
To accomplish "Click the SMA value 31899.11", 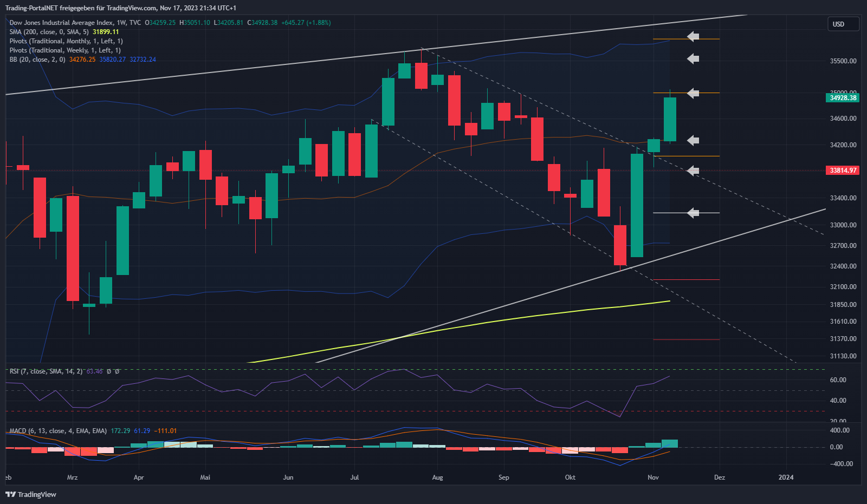I will [x=106, y=32].
